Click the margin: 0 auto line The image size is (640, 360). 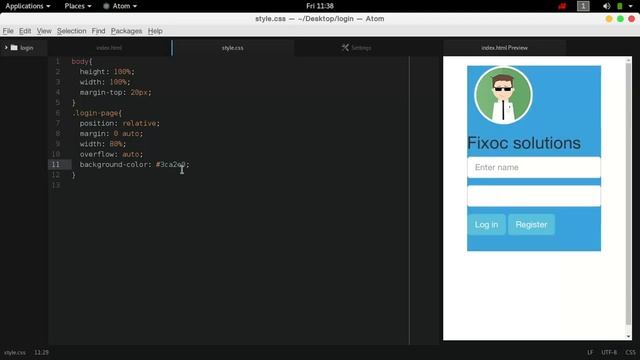coord(111,133)
